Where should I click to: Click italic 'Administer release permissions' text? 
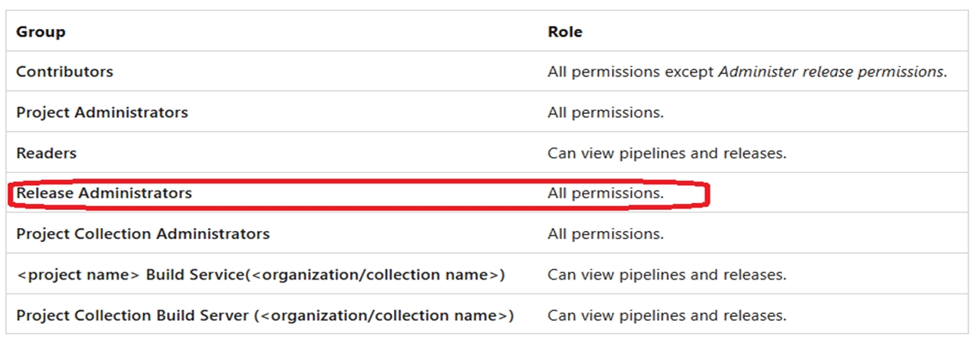832,72
